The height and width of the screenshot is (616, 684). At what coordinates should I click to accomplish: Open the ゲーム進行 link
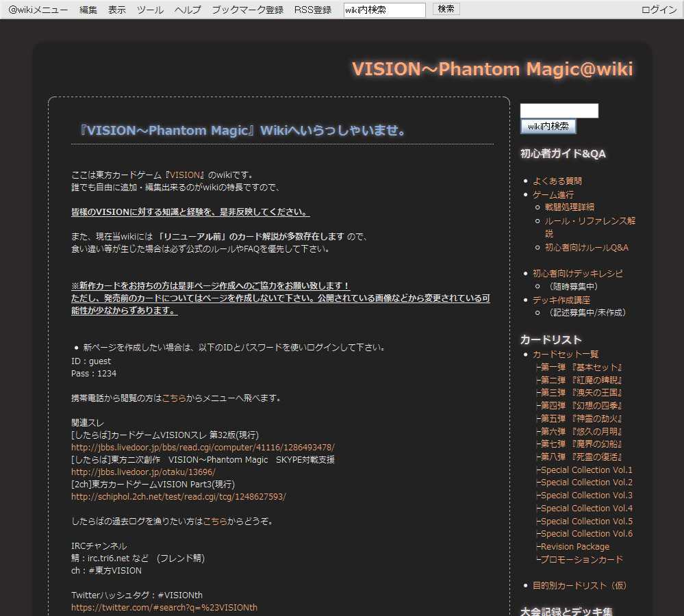click(553, 194)
